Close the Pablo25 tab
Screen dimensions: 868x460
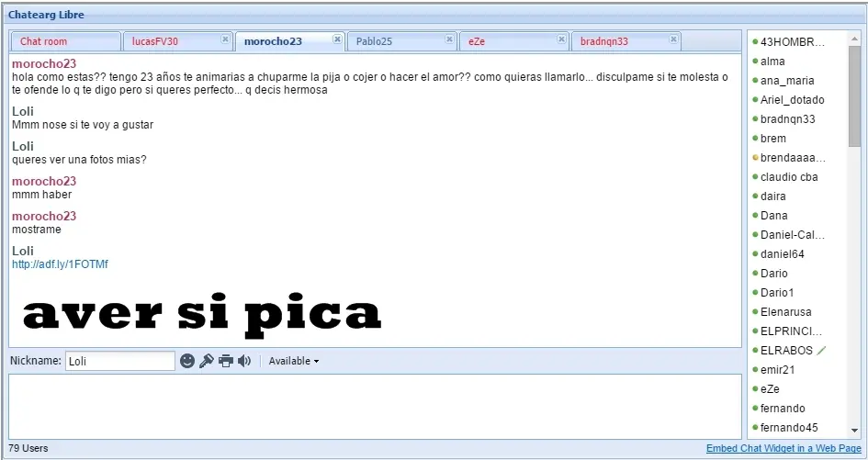[449, 39]
